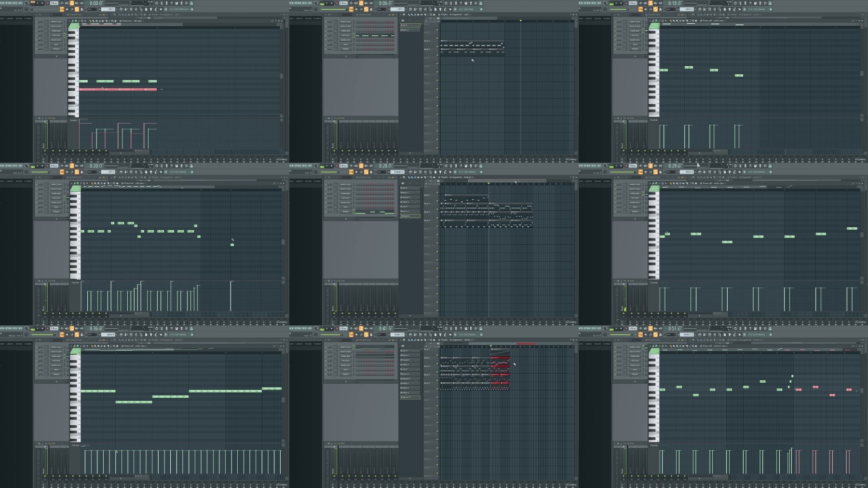
Task: Click the add channel plus button in the 0:00 frame
Action: (56, 56)
